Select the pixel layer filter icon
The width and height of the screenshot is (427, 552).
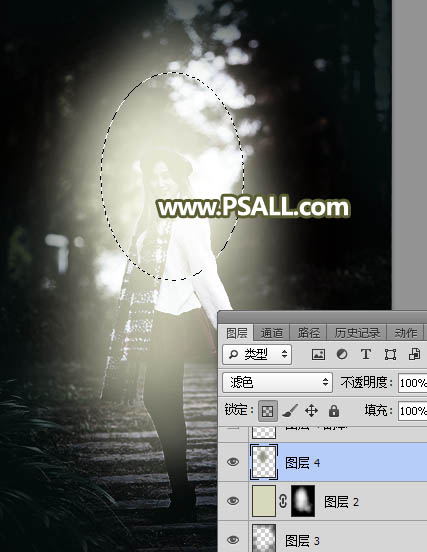click(x=318, y=354)
